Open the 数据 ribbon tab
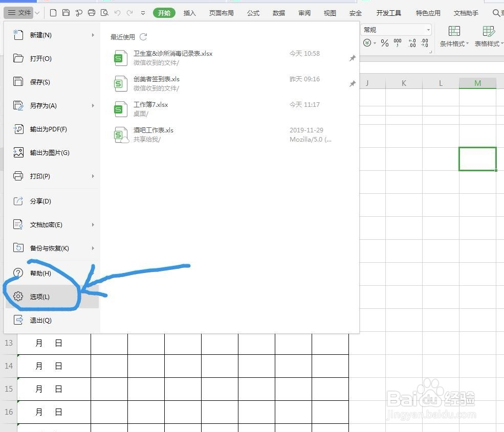 279,13
